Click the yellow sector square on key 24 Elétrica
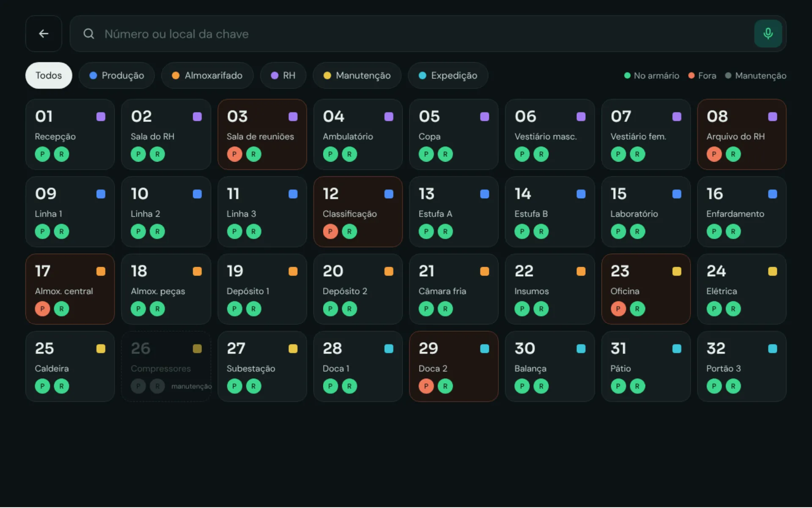Viewport: 812px width, 508px height. (772, 271)
